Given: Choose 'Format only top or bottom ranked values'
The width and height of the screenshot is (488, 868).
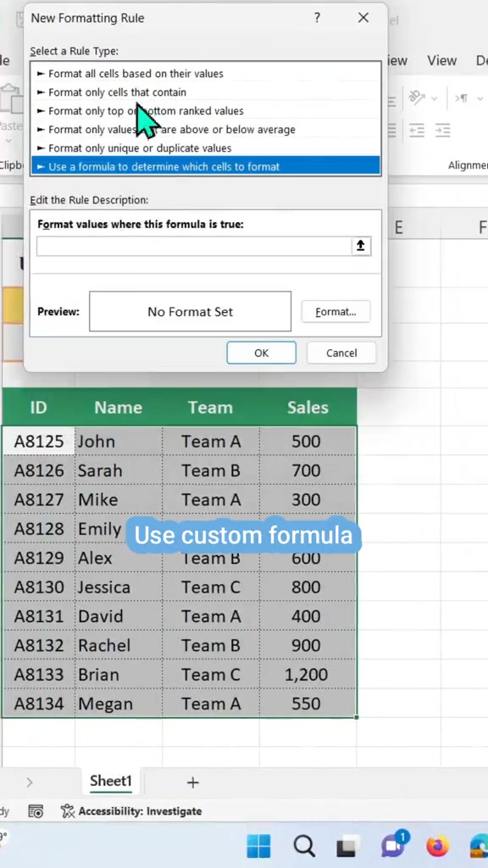Looking at the screenshot, I should [206, 111].
